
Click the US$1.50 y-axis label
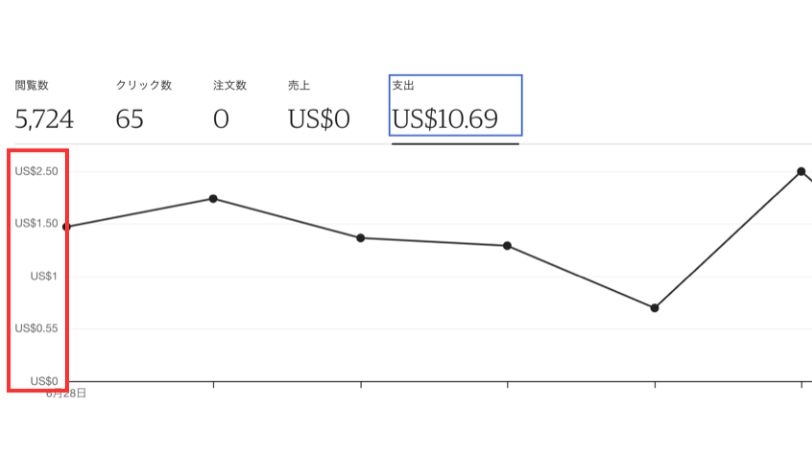click(36, 223)
